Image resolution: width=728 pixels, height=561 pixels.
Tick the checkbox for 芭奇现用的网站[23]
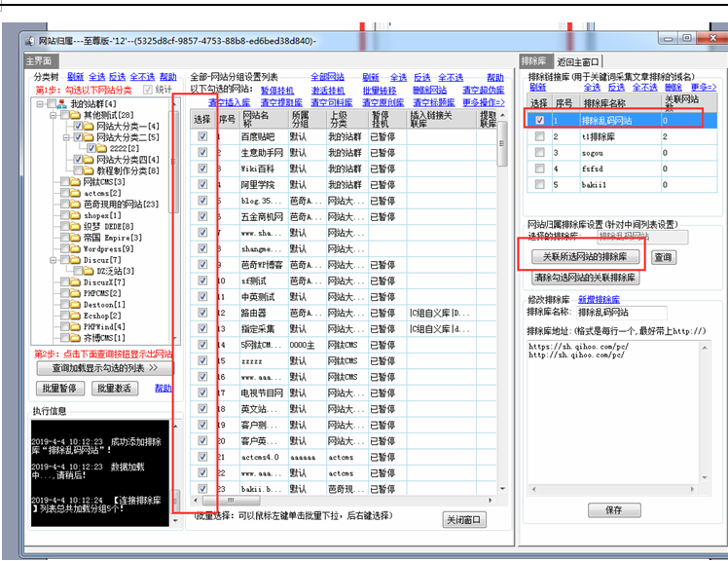pos(65,204)
